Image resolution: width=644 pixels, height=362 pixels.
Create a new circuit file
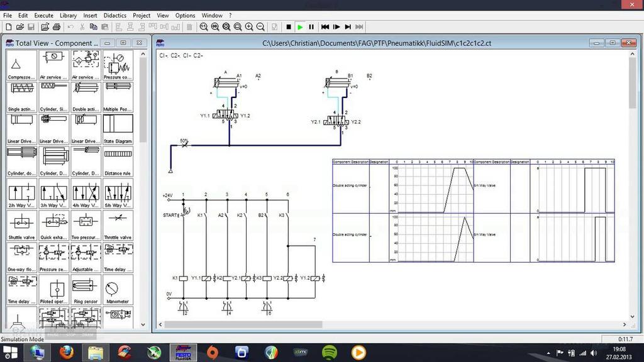pyautogui.click(x=9, y=27)
